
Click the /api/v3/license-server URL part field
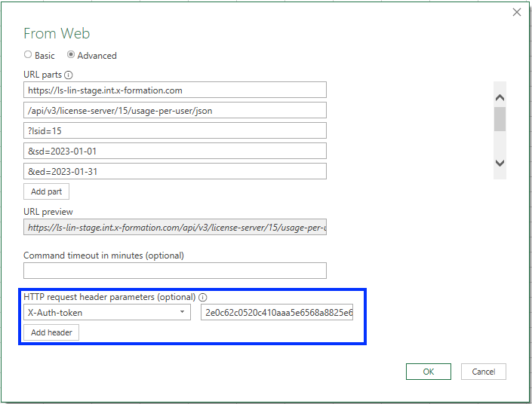click(175, 110)
